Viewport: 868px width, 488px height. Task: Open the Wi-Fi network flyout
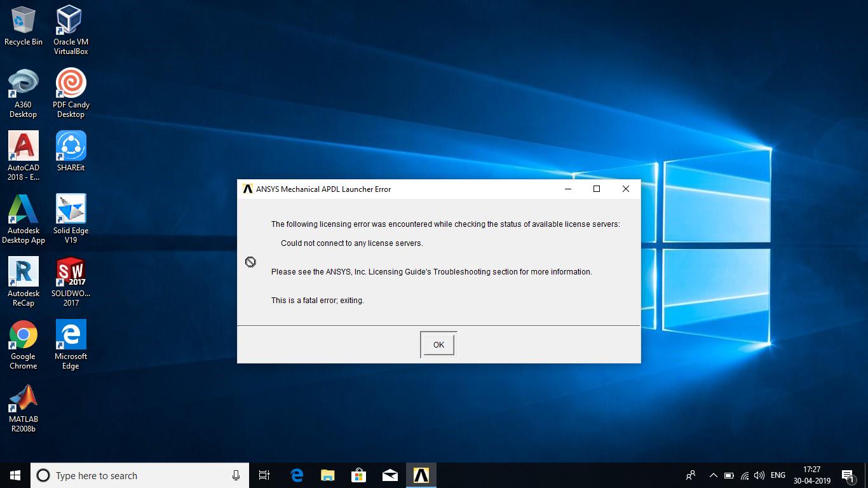tap(744, 475)
